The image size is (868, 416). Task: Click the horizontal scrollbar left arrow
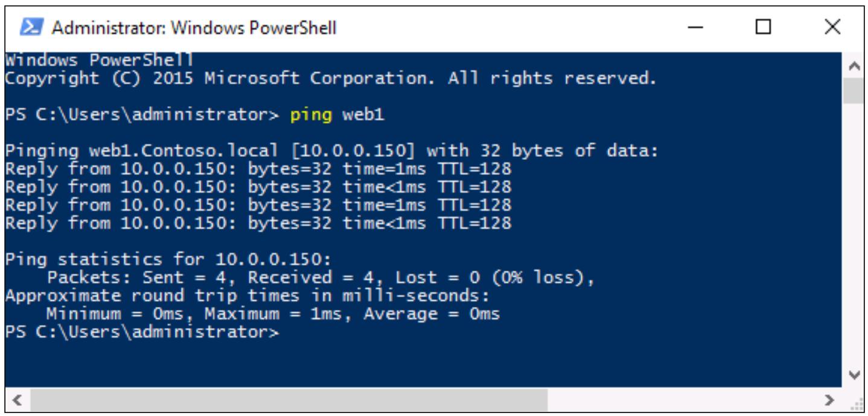(x=15, y=399)
